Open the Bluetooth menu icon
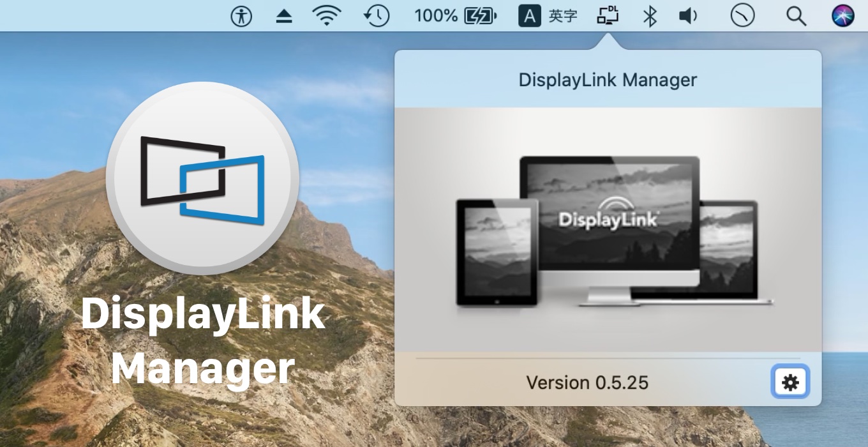The image size is (868, 447). (x=649, y=16)
